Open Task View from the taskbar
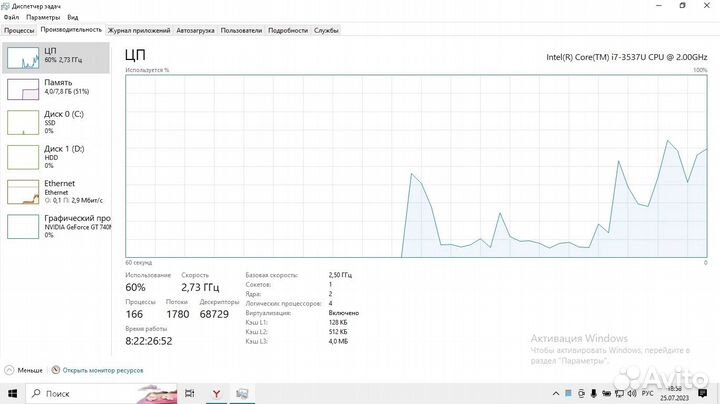The width and height of the screenshot is (720, 404). [189, 393]
